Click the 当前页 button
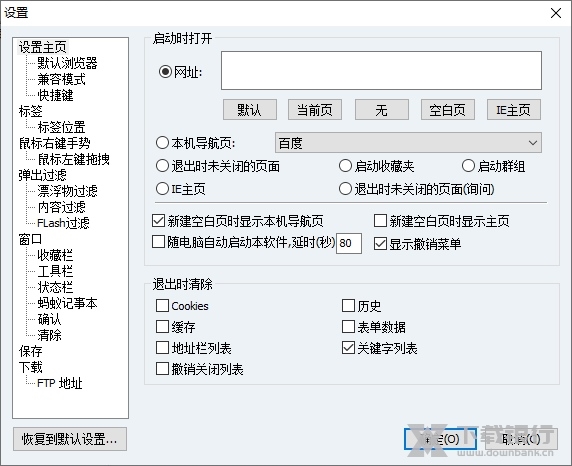572x466 pixels. pos(315,109)
